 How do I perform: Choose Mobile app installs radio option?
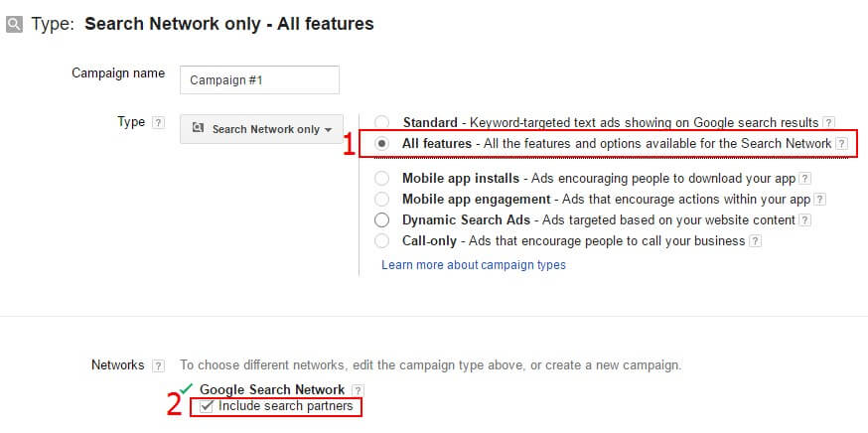click(x=382, y=179)
